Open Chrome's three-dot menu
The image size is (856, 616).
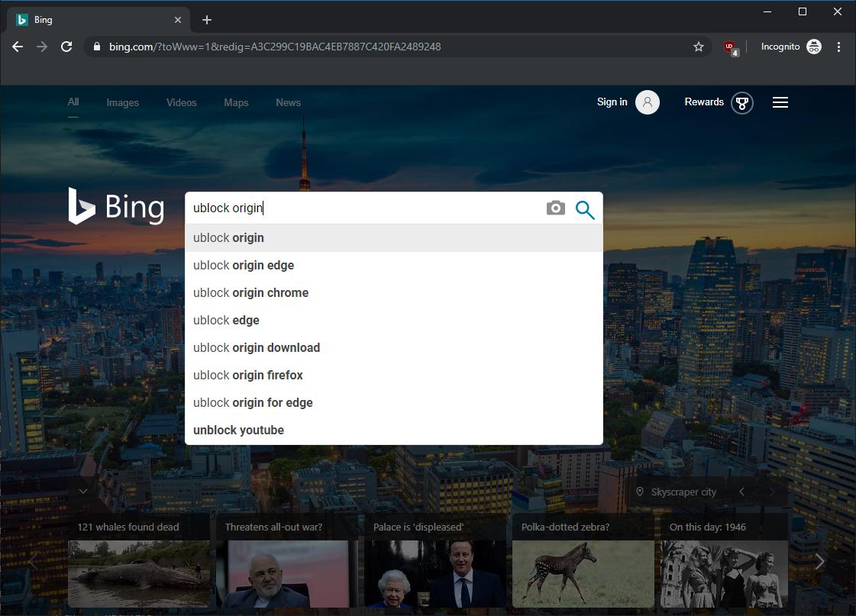pos(838,47)
